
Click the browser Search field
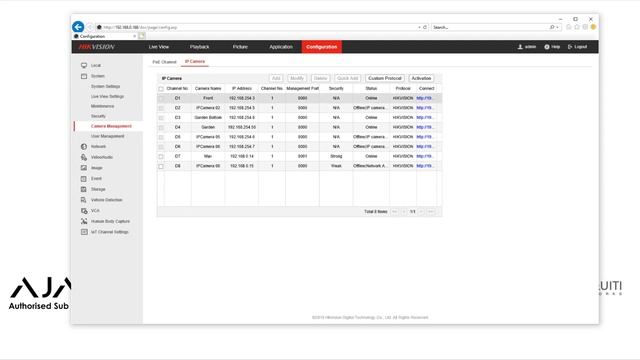490,27
